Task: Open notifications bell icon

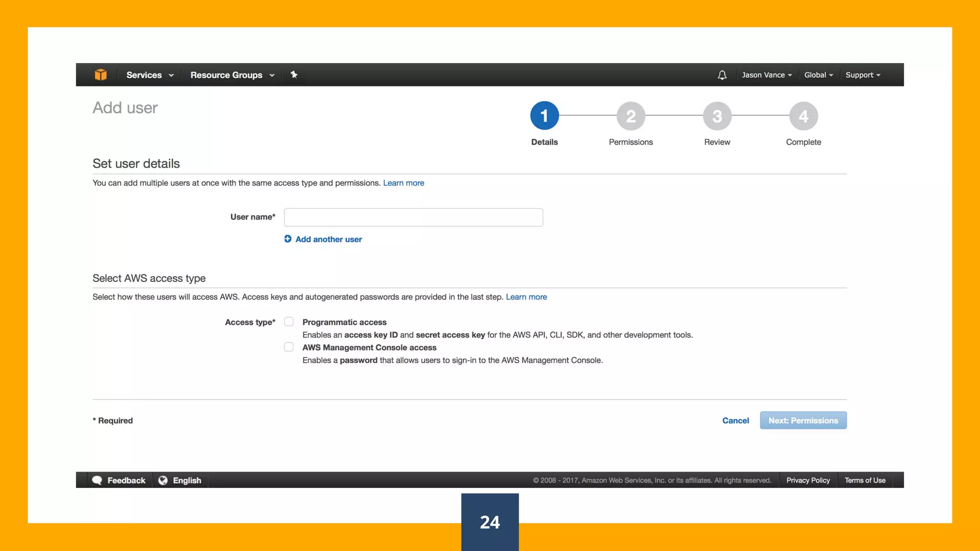Action: pos(722,75)
